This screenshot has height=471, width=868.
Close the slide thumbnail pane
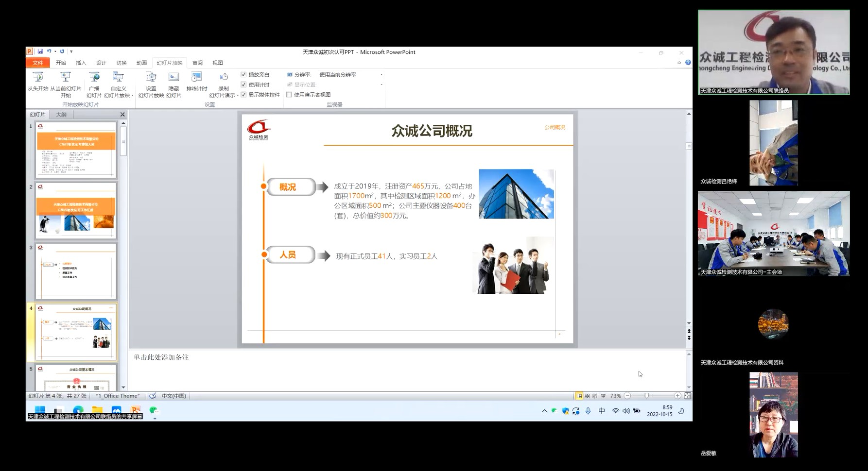click(122, 115)
